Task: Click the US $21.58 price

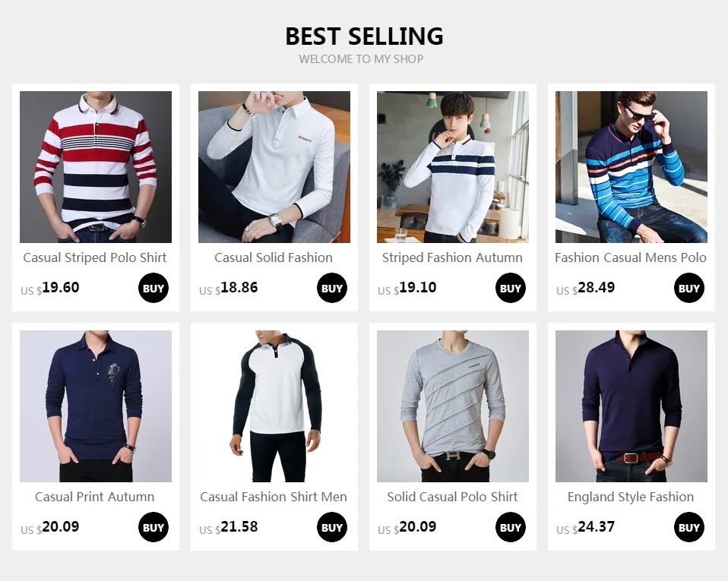Action: [229, 527]
